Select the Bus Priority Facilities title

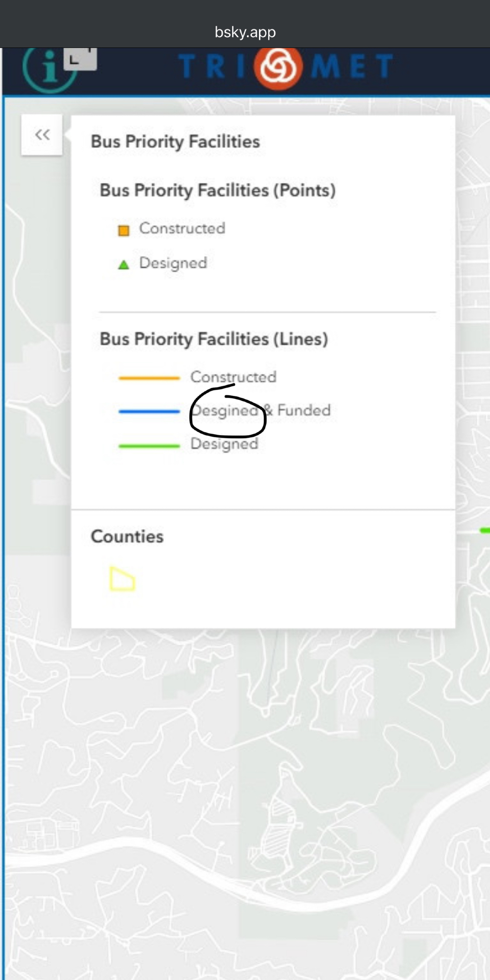tap(175, 142)
